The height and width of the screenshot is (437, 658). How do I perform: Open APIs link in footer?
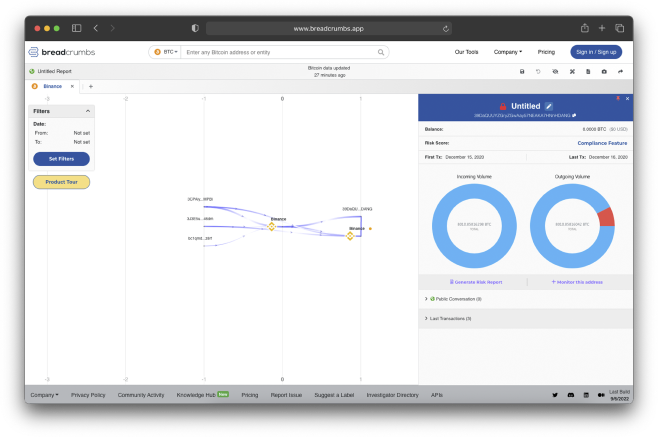pos(437,395)
